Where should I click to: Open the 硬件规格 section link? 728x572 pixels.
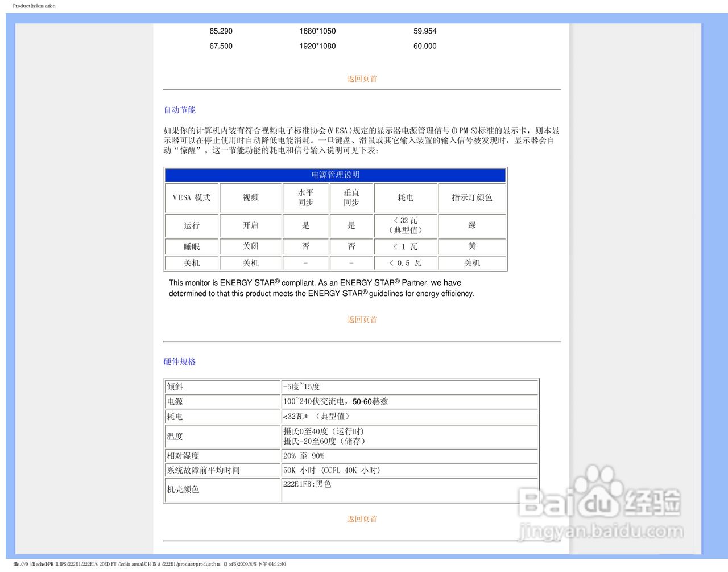[179, 361]
